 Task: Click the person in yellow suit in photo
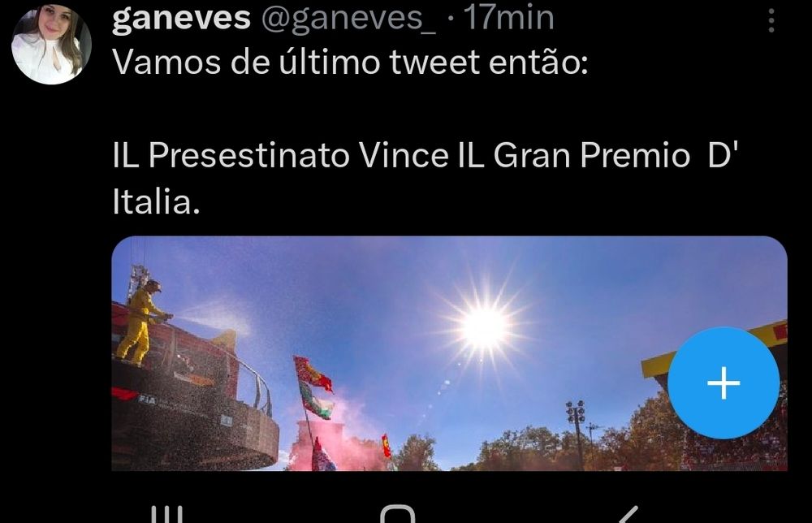[140, 322]
